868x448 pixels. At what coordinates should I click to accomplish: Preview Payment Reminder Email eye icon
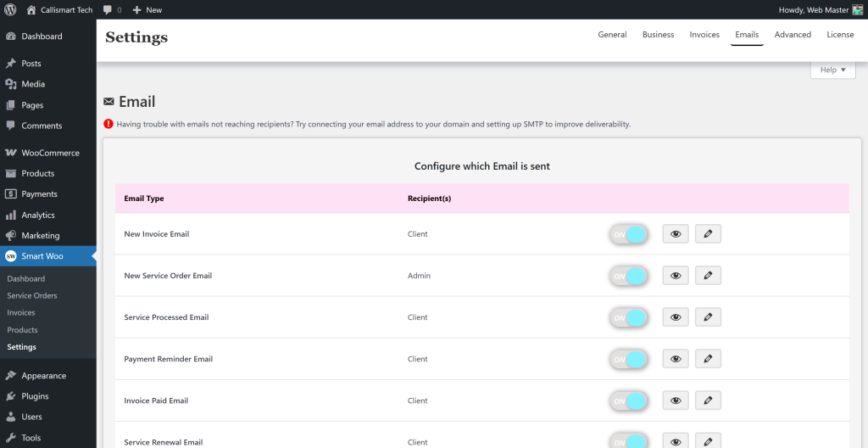676,359
